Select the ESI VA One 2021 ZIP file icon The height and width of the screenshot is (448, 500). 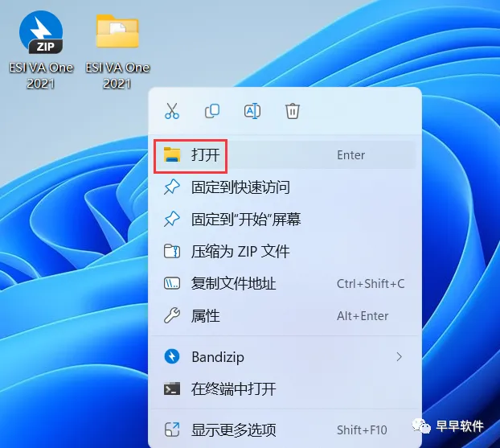(41, 32)
